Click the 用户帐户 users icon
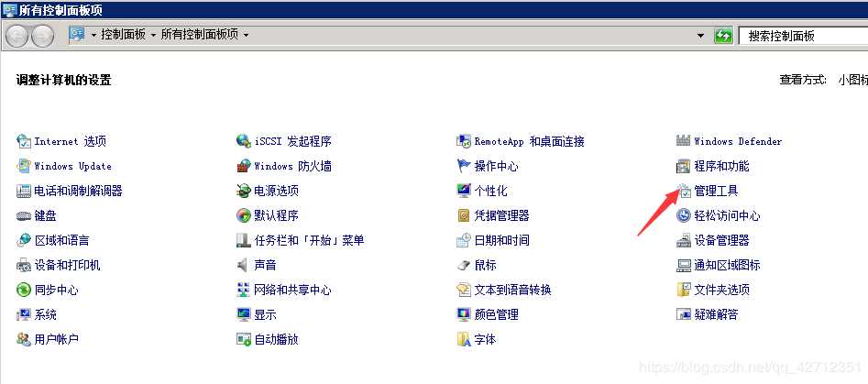Image resolution: width=868 pixels, height=384 pixels. pos(24,339)
